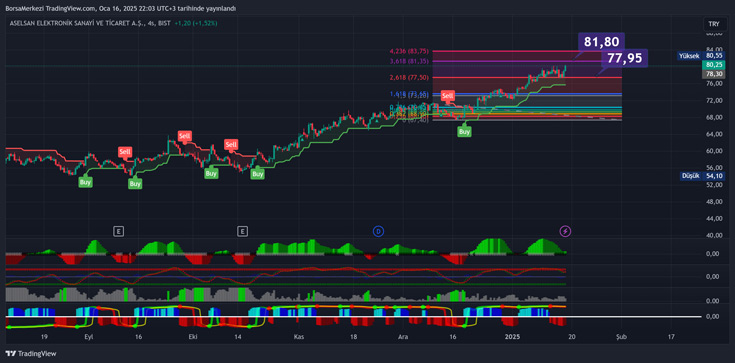Click the 2025 label on the time axis
This screenshot has width=735, height=363.
point(513,337)
